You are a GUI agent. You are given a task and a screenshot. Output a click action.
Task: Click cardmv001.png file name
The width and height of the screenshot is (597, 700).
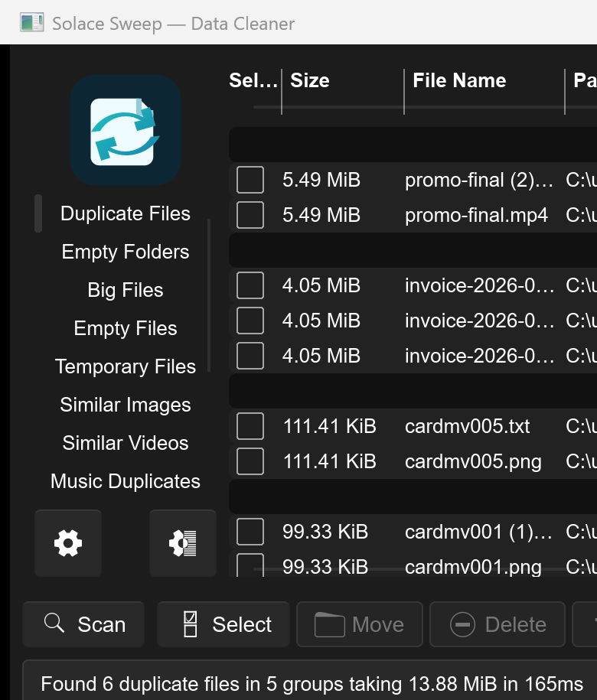click(x=473, y=567)
